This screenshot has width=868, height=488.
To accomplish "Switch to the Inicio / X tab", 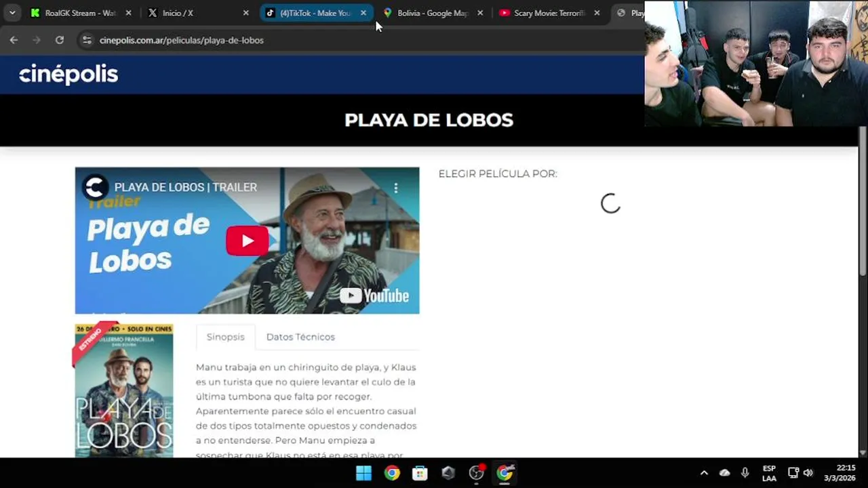I will (x=197, y=13).
